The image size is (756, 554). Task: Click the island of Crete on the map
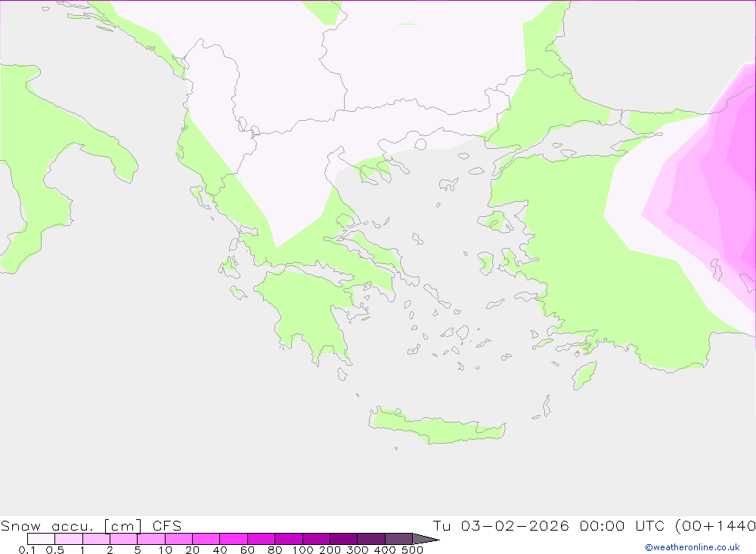pyautogui.click(x=436, y=427)
